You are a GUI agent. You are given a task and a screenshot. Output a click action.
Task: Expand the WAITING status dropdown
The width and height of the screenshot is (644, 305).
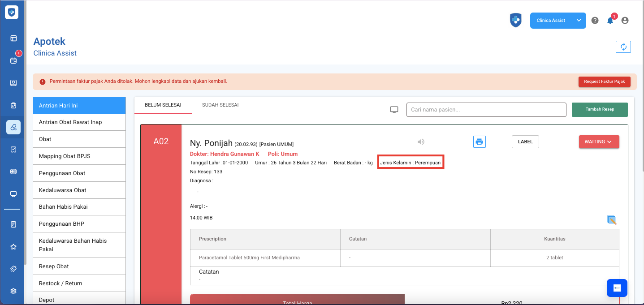[599, 142]
